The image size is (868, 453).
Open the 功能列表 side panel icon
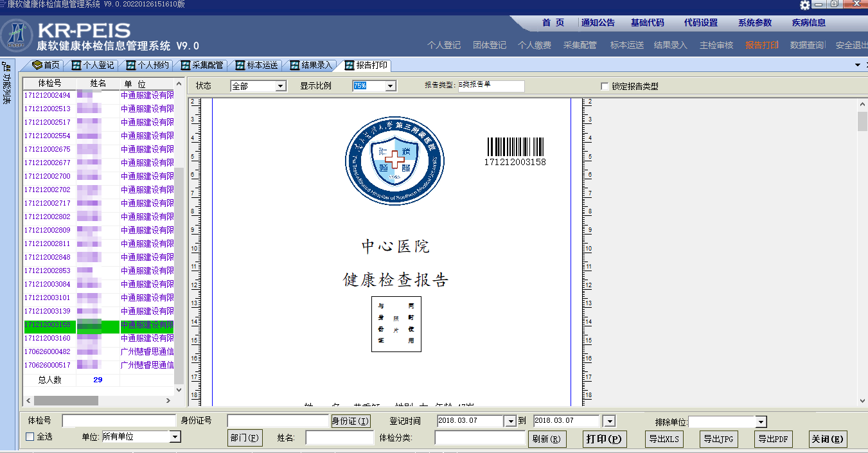7,84
